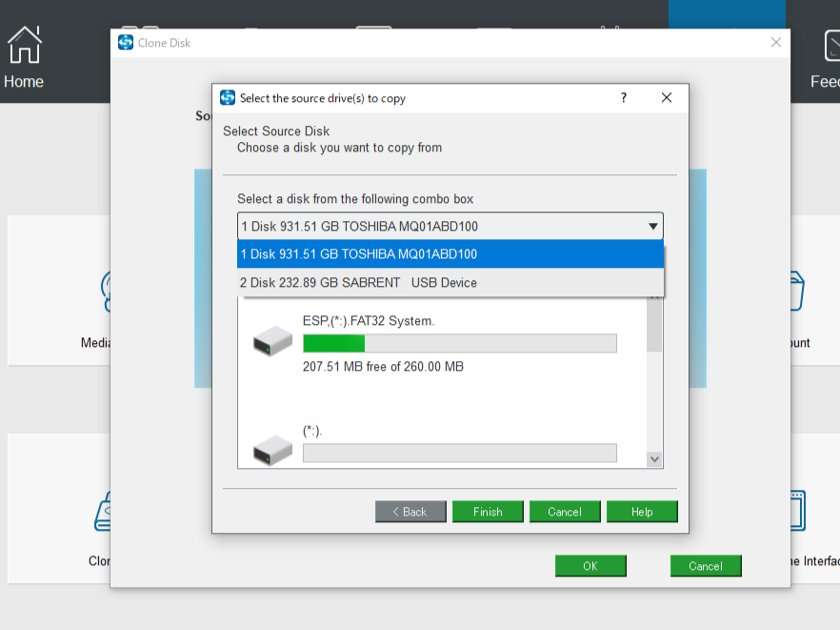
Task: Click the partition list scroll-down arrow
Action: [654, 459]
